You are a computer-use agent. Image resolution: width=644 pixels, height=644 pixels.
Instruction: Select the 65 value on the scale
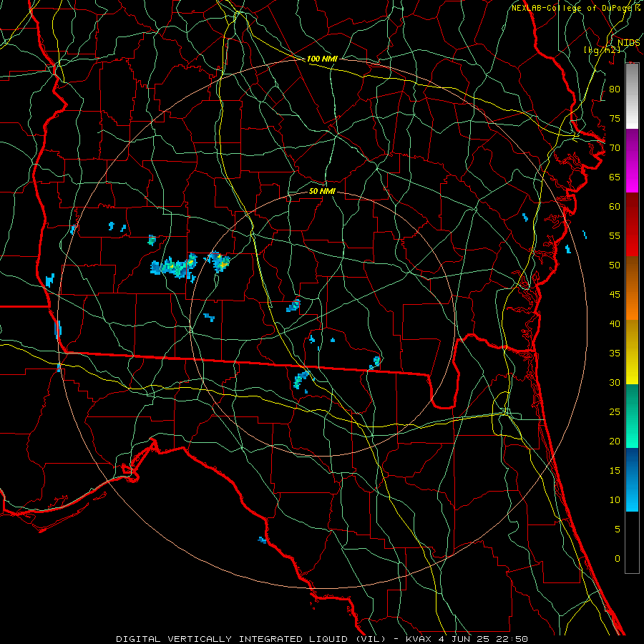[x=615, y=177]
